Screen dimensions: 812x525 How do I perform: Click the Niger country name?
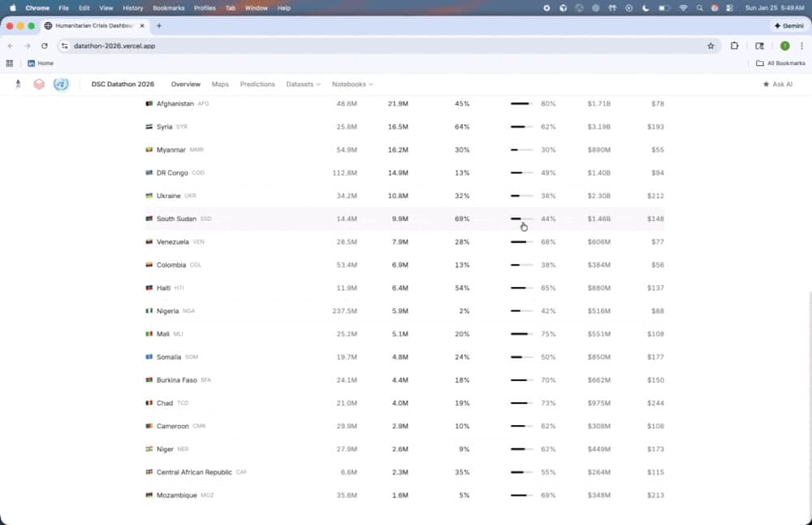165,449
